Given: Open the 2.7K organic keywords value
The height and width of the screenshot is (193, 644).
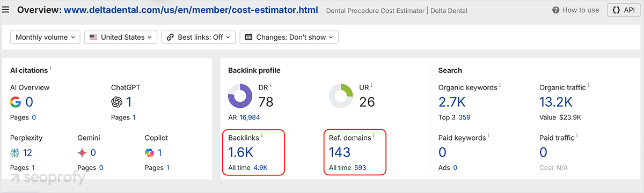Looking at the screenshot, I should click(x=452, y=102).
